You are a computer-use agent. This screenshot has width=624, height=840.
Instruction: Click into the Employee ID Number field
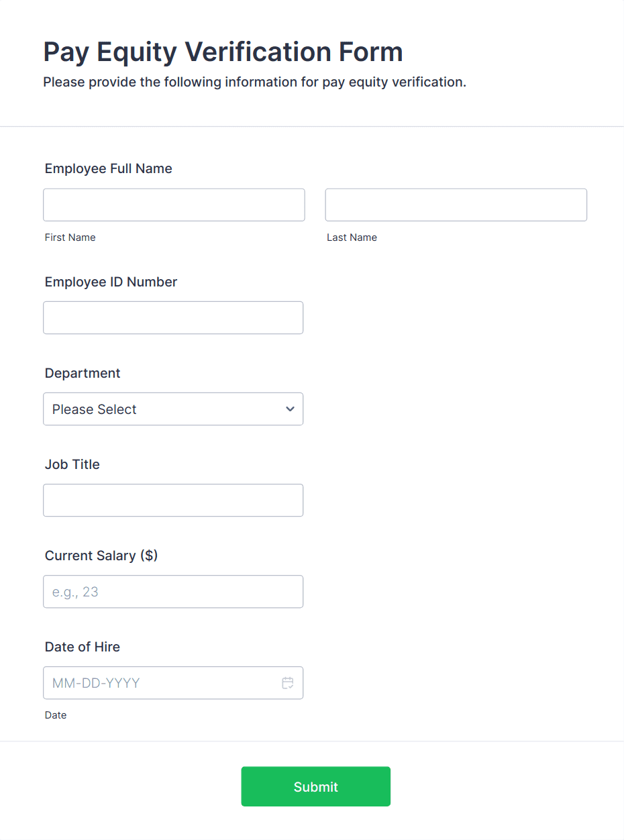[173, 317]
